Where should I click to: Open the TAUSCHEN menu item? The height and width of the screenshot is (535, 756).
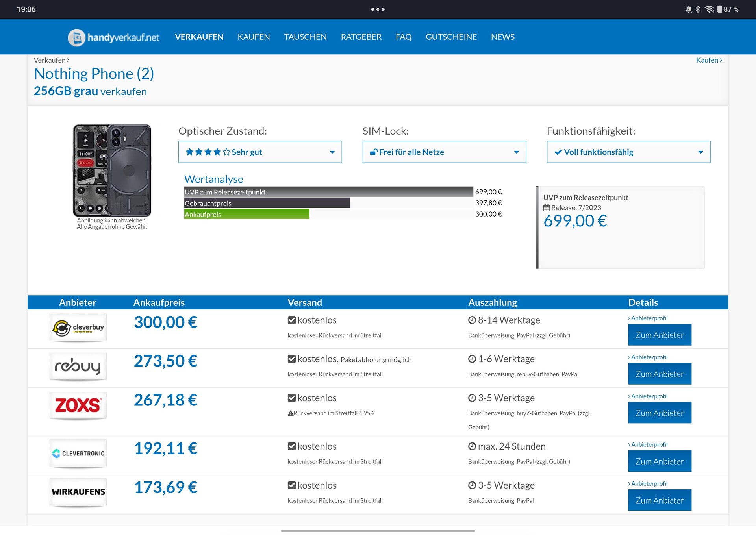coord(305,37)
